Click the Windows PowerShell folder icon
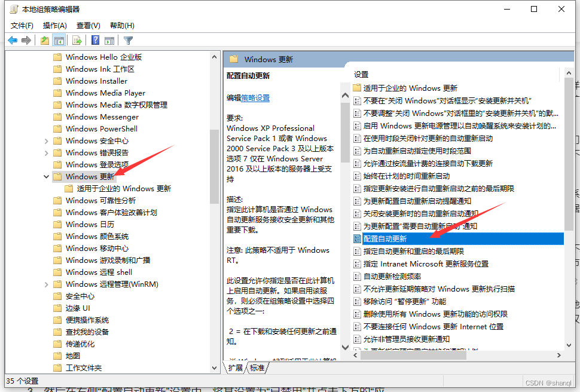The height and width of the screenshot is (392, 580). [x=57, y=128]
